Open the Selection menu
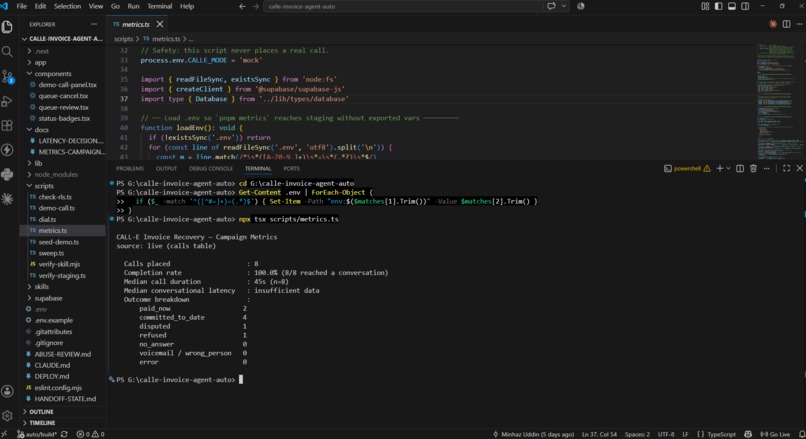This screenshot has height=439, width=806. coord(67,6)
